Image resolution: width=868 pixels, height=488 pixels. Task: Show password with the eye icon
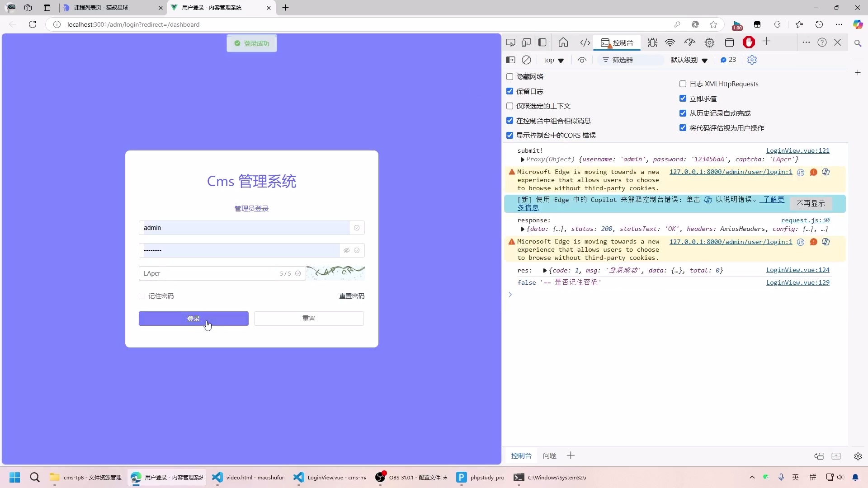347,250
